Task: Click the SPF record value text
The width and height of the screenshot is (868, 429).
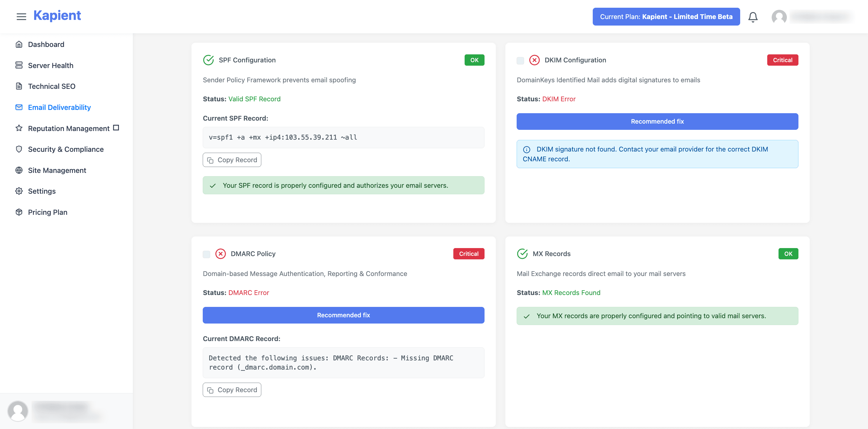Action: 283,137
